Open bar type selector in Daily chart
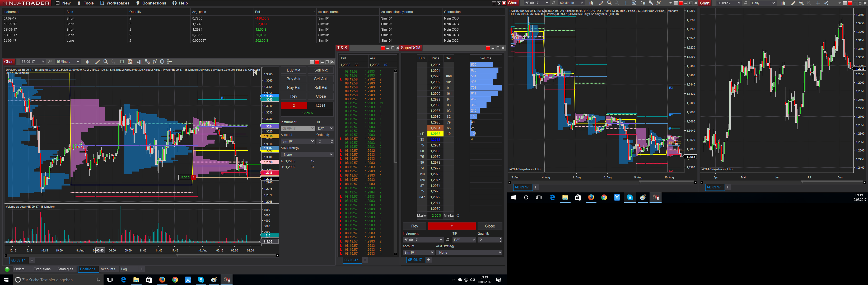 tap(783, 3)
